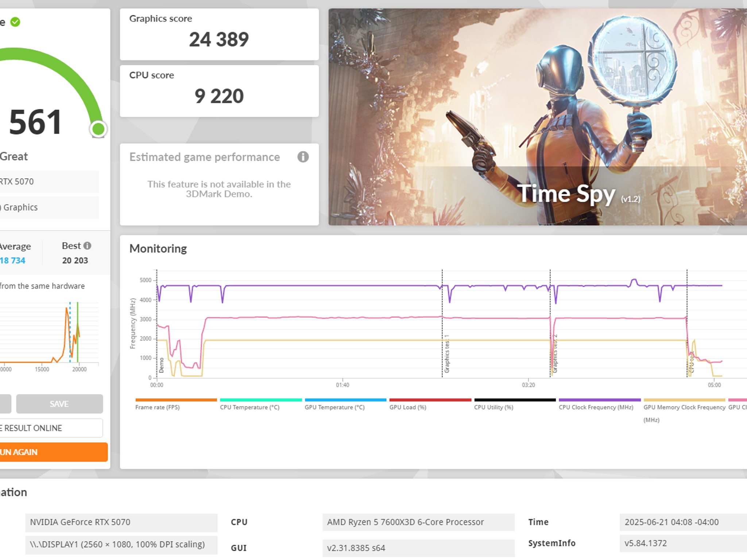Click the Time Spy benchmark image
This screenshot has width=747, height=560.
tap(537, 117)
